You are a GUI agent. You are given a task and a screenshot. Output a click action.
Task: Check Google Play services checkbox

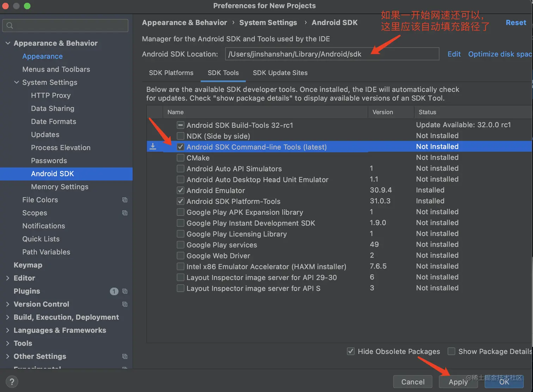180,245
